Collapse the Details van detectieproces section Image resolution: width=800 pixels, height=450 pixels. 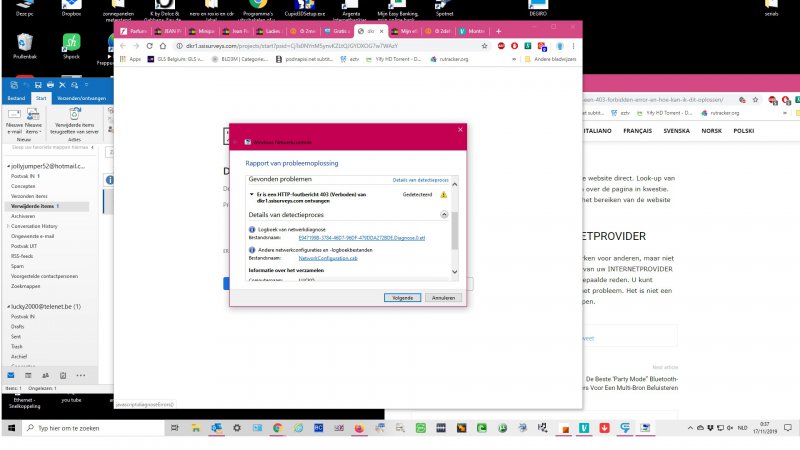(443, 214)
